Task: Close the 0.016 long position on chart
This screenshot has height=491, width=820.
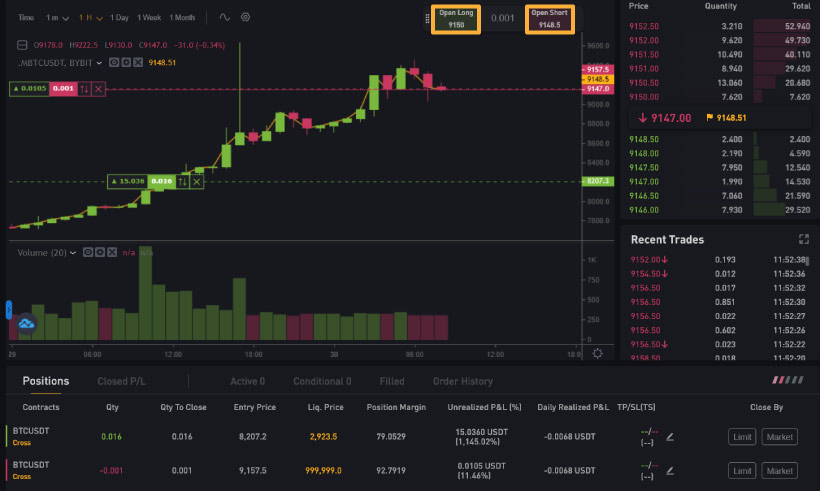Action: (197, 181)
